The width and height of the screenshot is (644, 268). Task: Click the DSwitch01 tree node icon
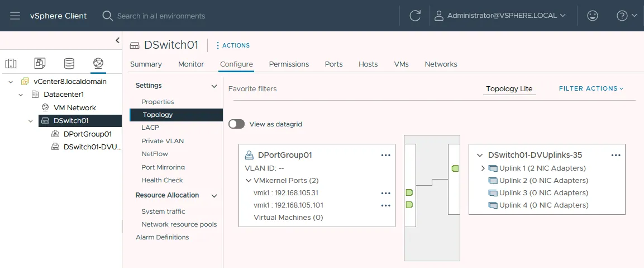click(45, 121)
